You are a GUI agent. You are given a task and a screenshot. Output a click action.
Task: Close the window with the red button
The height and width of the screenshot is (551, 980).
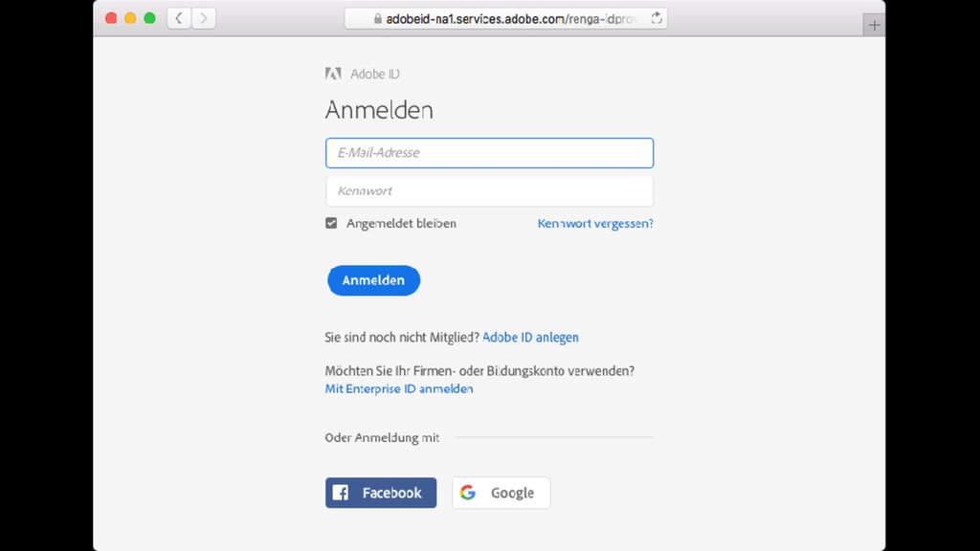pyautogui.click(x=111, y=18)
